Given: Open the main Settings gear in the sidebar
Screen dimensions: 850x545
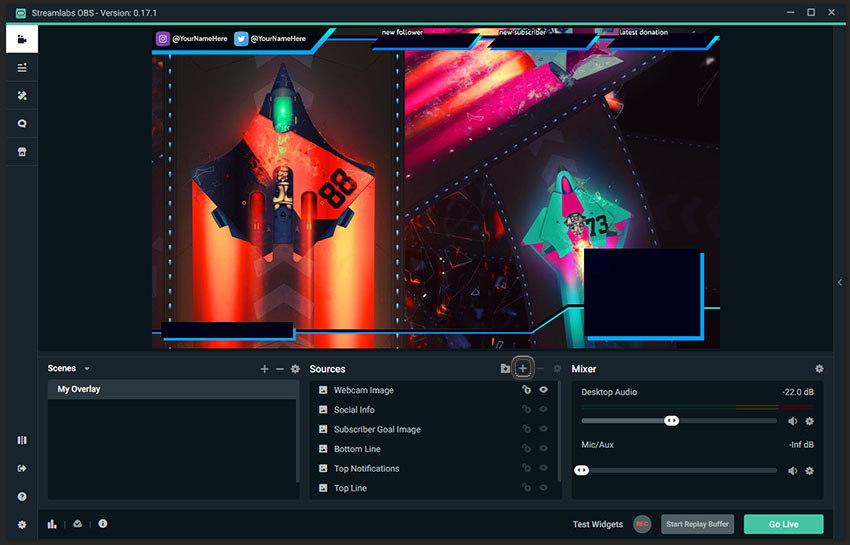Looking at the screenshot, I should tap(22, 524).
